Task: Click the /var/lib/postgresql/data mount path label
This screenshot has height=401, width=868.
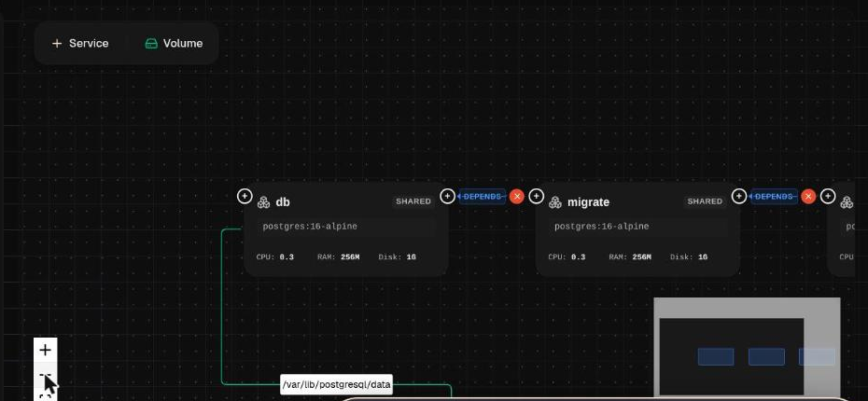Action: [x=337, y=384]
